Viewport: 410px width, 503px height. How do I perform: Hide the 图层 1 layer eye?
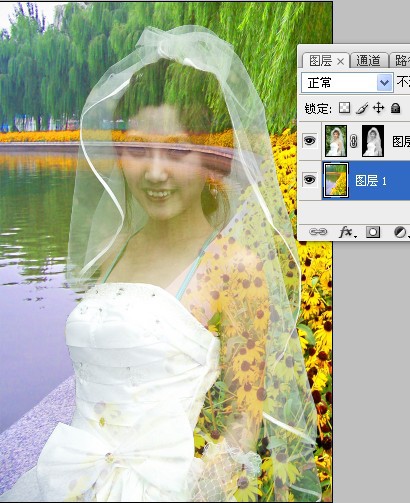(310, 180)
